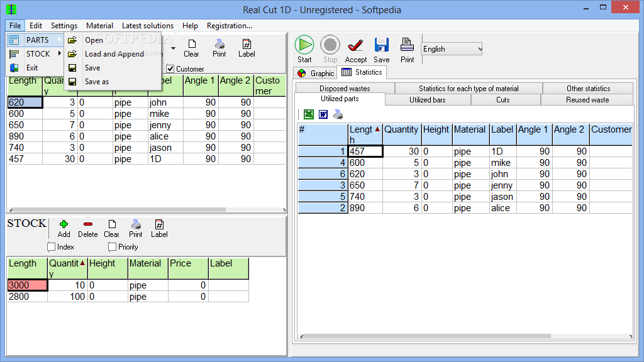Click the 2800 stock length cell

[28, 297]
